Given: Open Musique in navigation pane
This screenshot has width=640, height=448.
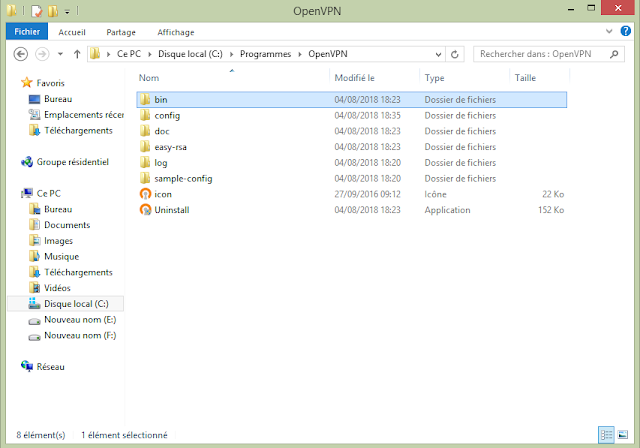Looking at the screenshot, I should click(x=61, y=257).
